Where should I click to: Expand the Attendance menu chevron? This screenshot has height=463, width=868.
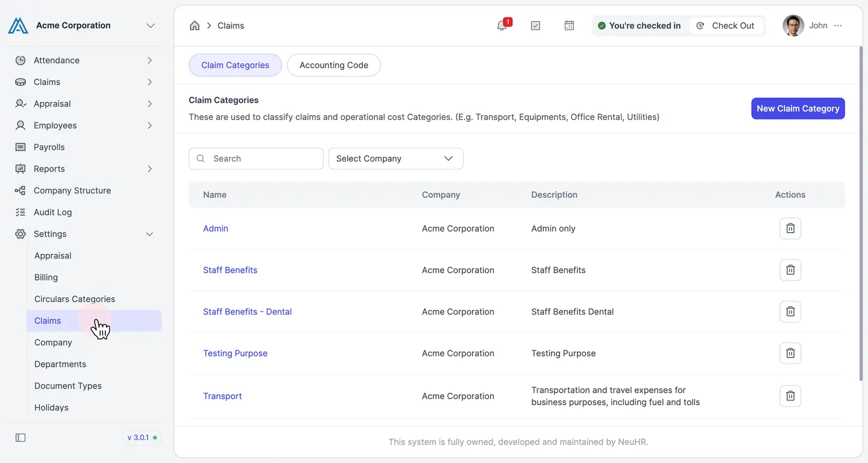click(149, 60)
